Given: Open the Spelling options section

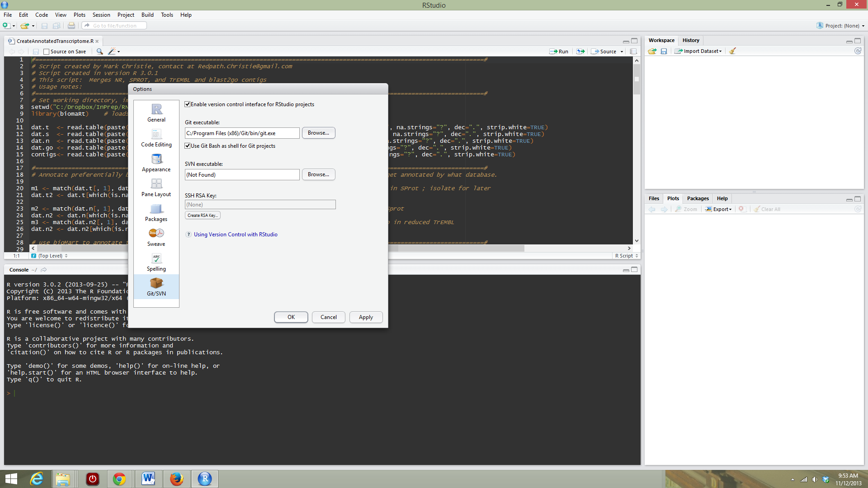Looking at the screenshot, I should [156, 262].
